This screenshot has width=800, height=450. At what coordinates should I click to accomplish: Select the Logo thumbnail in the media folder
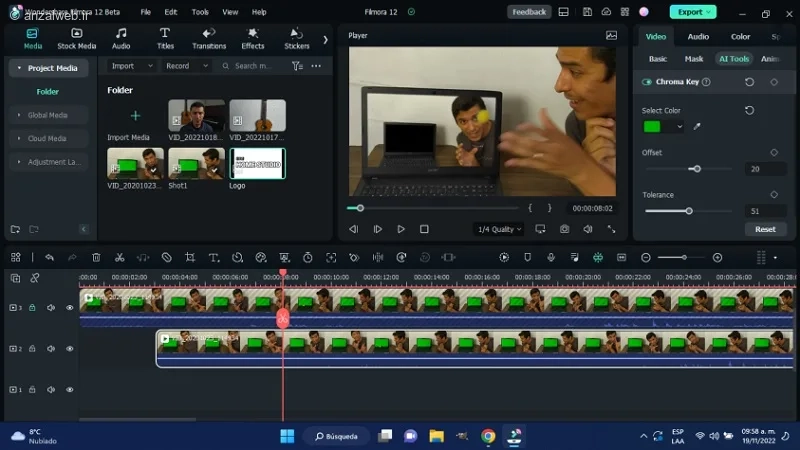pos(258,164)
